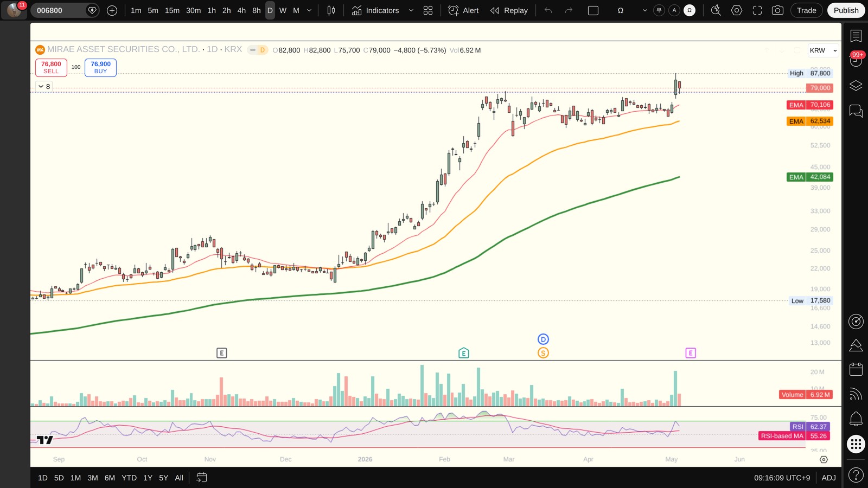Open the quick search lightning icon
868x488 pixels.
click(716, 10)
